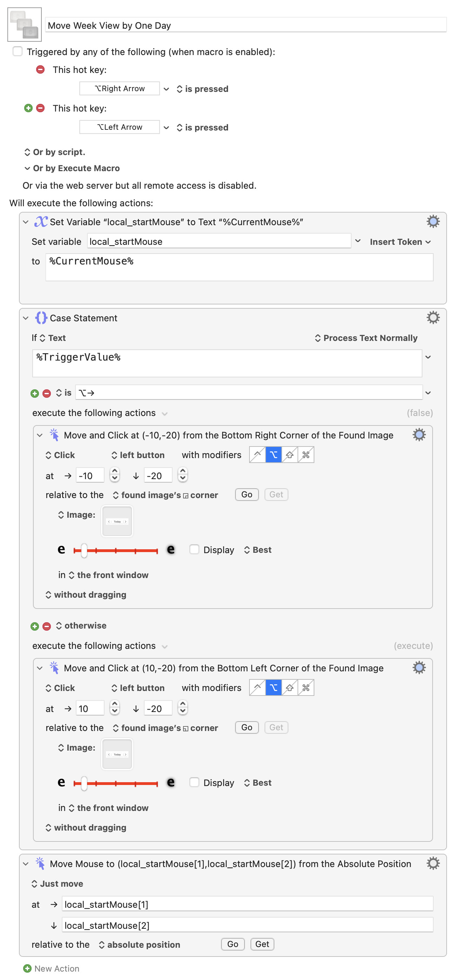
Task: Open gear menu for Move Mouse action
Action: [x=433, y=863]
